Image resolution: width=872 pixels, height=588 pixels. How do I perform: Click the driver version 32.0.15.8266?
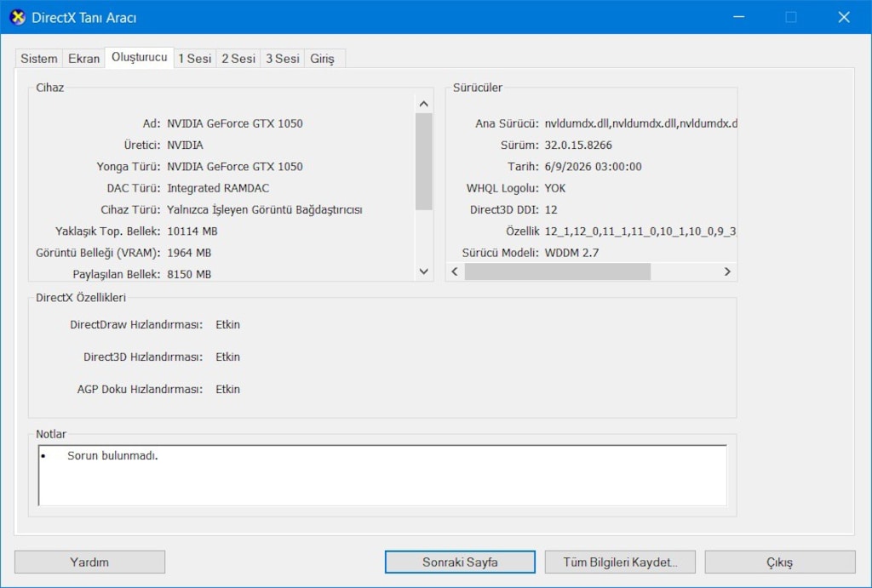pos(578,145)
